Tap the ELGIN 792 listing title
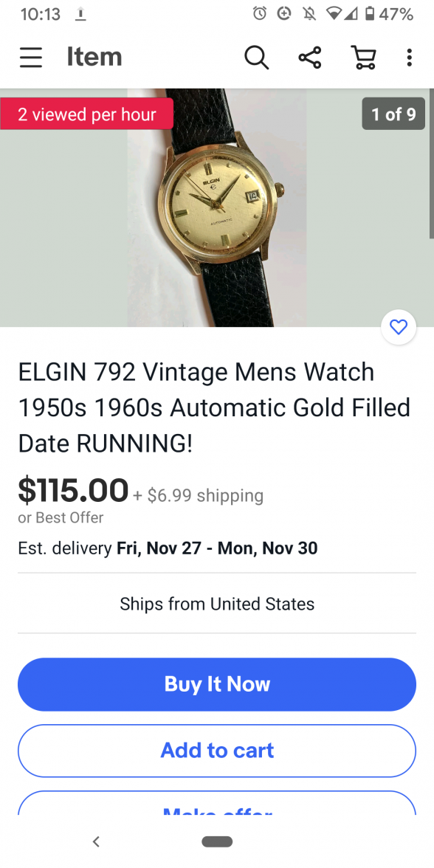This screenshot has height=868, width=434. pos(214,408)
